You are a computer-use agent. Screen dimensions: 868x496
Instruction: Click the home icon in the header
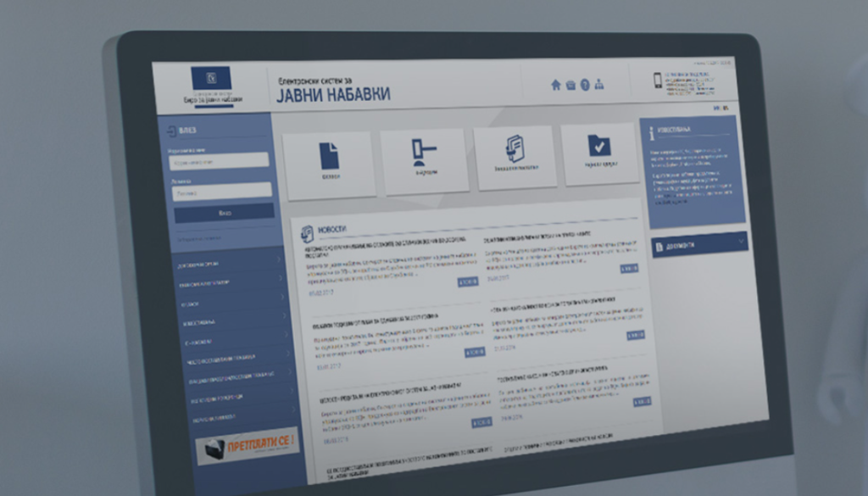click(x=556, y=84)
